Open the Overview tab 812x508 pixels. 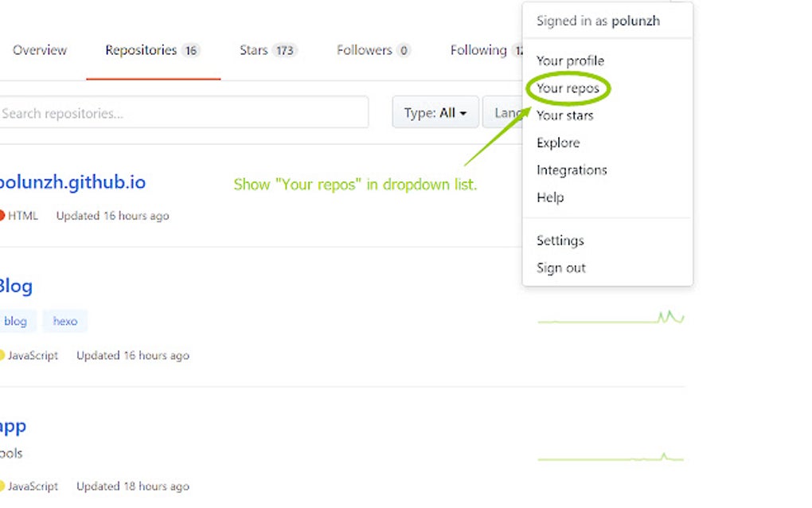pos(40,50)
